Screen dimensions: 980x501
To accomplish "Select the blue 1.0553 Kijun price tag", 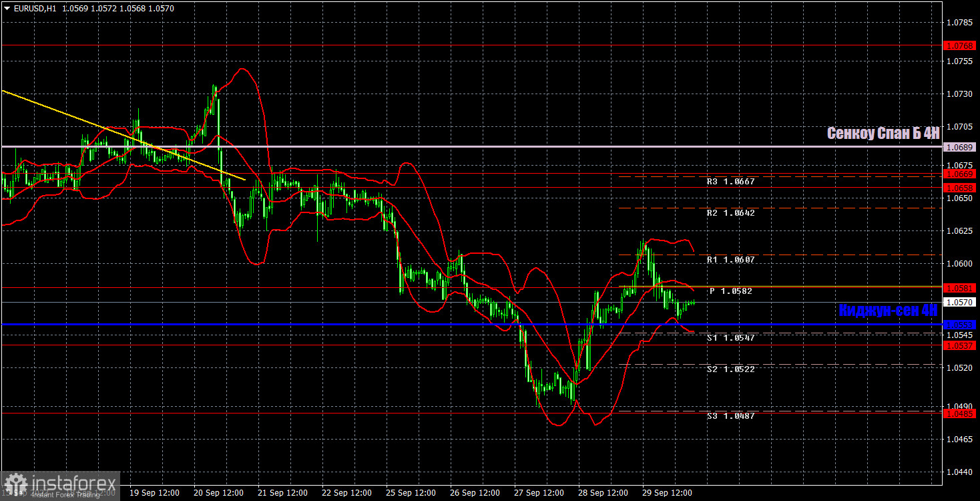I will pyautogui.click(x=960, y=325).
